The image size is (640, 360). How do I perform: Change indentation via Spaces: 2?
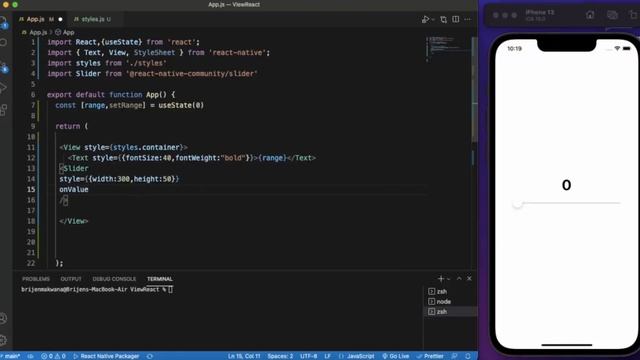pos(280,356)
